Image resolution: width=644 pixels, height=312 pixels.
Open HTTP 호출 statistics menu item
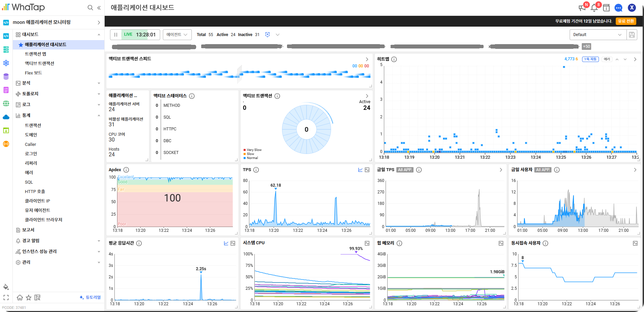35,191
